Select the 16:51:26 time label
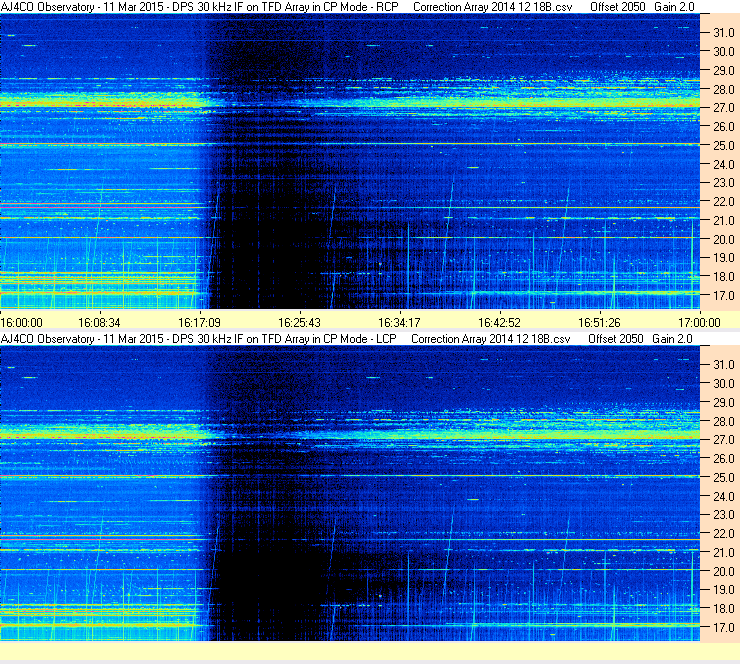Viewport: 740px width, 664px height. point(599,323)
